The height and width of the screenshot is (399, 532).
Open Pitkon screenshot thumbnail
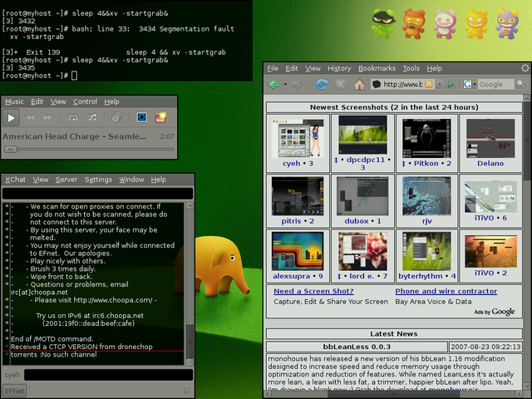(426, 138)
